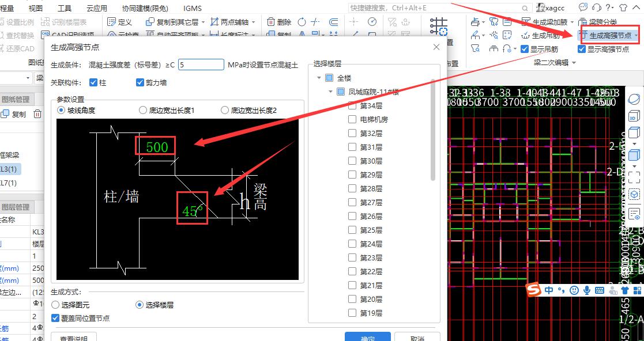
Task: Click the solid blue cube icon in sidebar
Action: click(x=634, y=155)
